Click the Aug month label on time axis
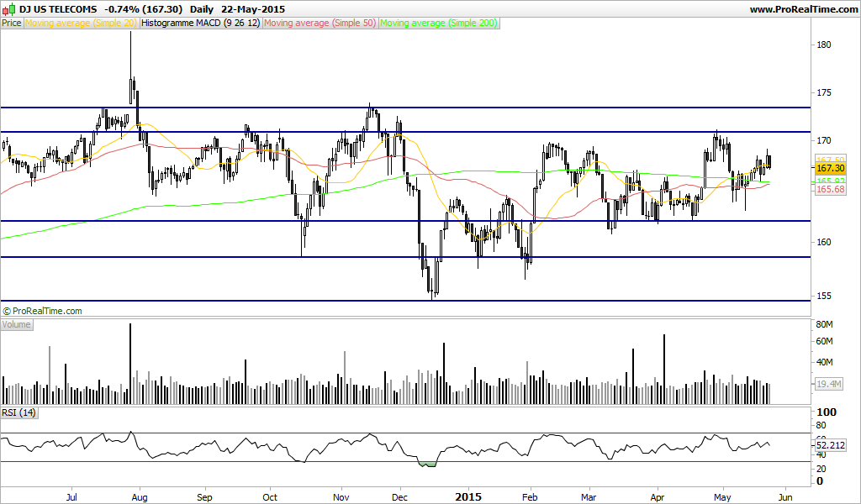This screenshot has width=861, height=504. (140, 497)
